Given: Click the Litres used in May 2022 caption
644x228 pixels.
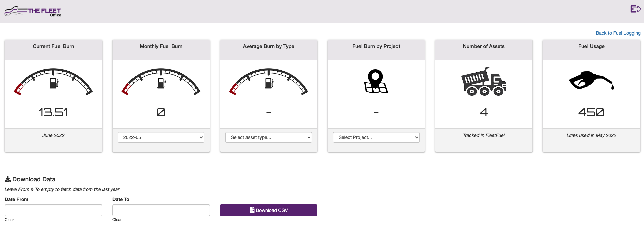Looking at the screenshot, I should 592,135.
